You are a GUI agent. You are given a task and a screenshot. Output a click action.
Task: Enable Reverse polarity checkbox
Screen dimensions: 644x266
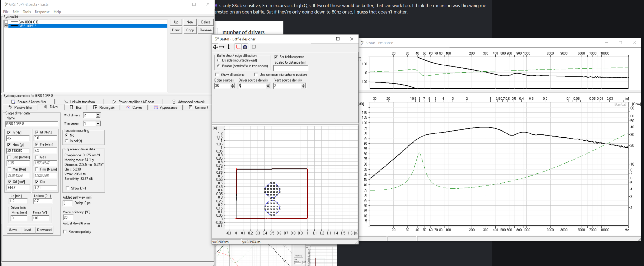(x=65, y=232)
